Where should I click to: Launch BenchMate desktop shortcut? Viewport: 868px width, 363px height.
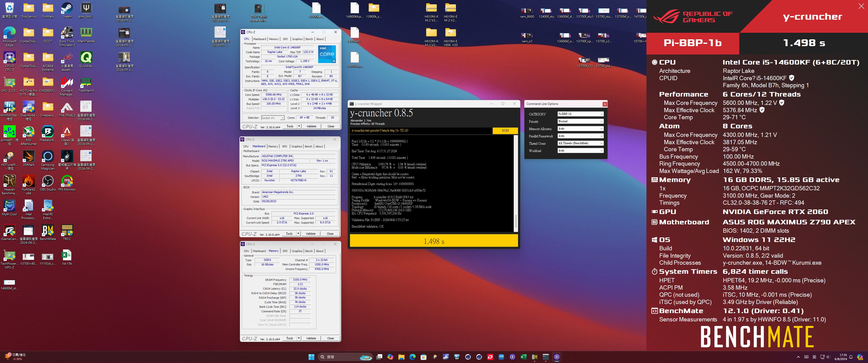(x=48, y=232)
